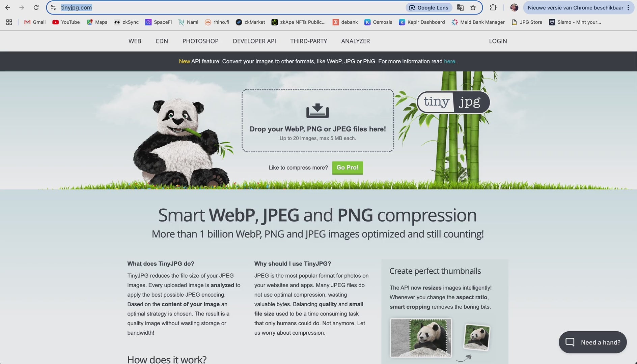
Task: Click the new Chrome version available button
Action: coord(578,7)
